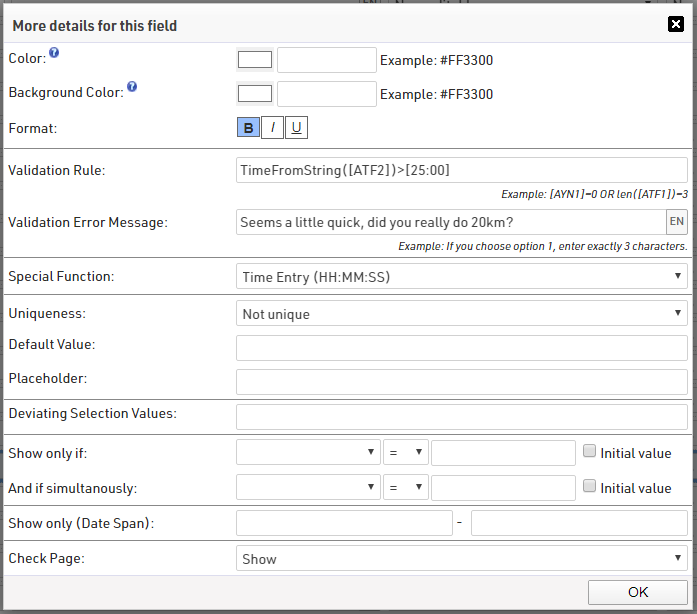Image resolution: width=697 pixels, height=614 pixels.
Task: Click the help icon next to Color
Action: (54, 53)
